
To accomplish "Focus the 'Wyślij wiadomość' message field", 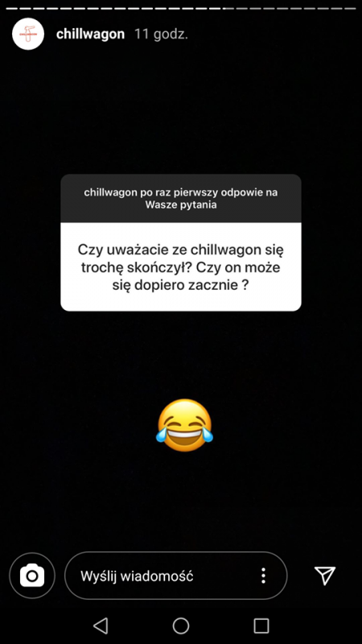I will [175, 576].
